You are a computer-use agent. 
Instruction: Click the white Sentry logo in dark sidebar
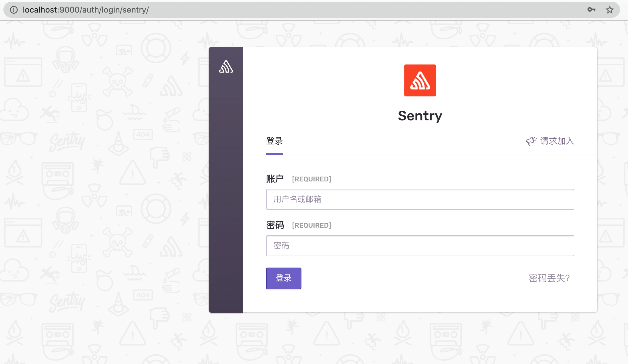click(226, 67)
